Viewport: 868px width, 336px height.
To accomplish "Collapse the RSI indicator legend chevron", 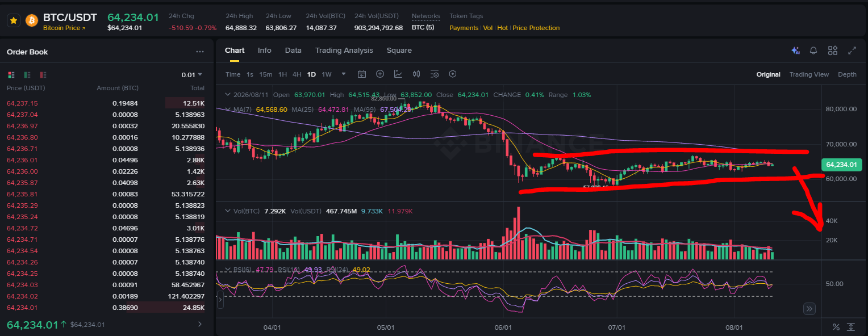I will point(228,270).
